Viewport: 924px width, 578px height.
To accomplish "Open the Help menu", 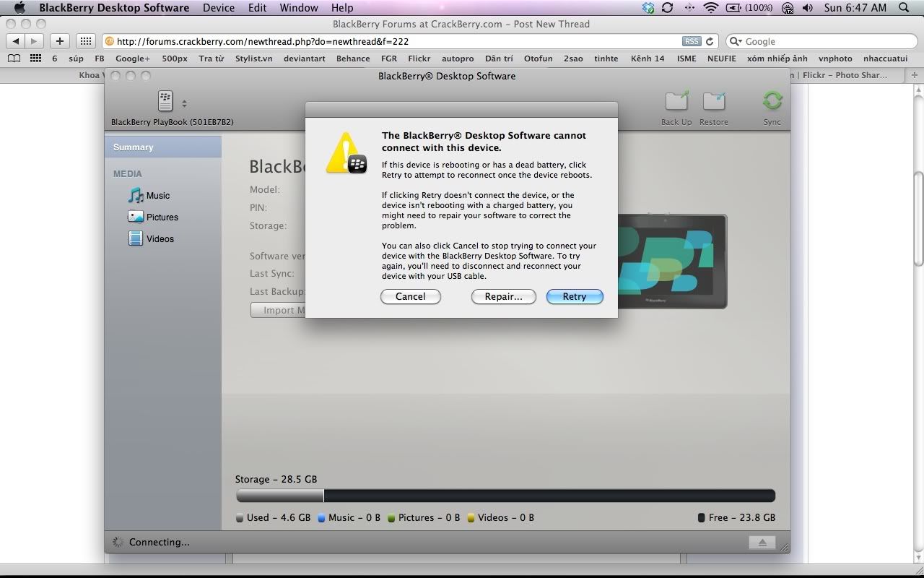I will click(x=342, y=8).
